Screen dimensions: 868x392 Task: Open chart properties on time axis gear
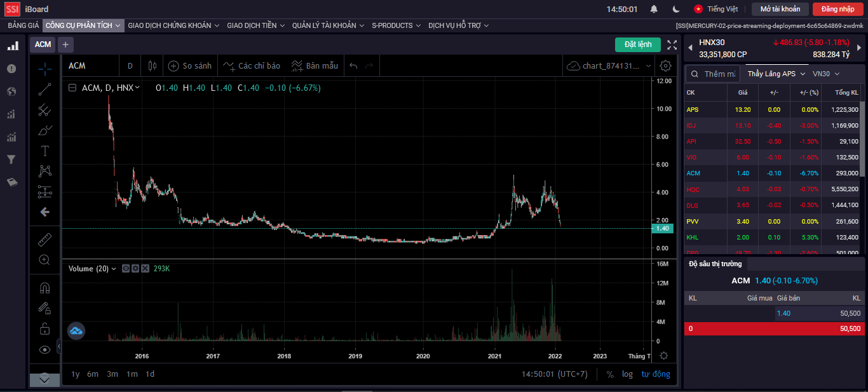(x=664, y=356)
